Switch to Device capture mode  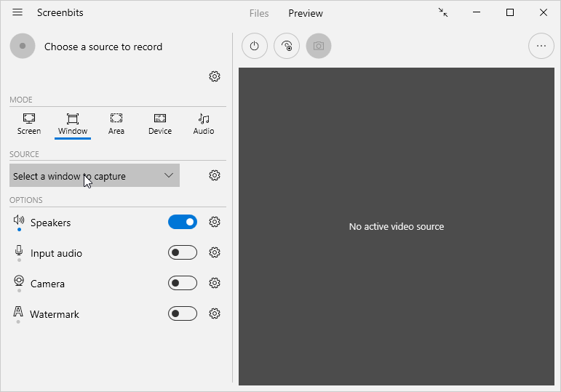click(x=160, y=124)
